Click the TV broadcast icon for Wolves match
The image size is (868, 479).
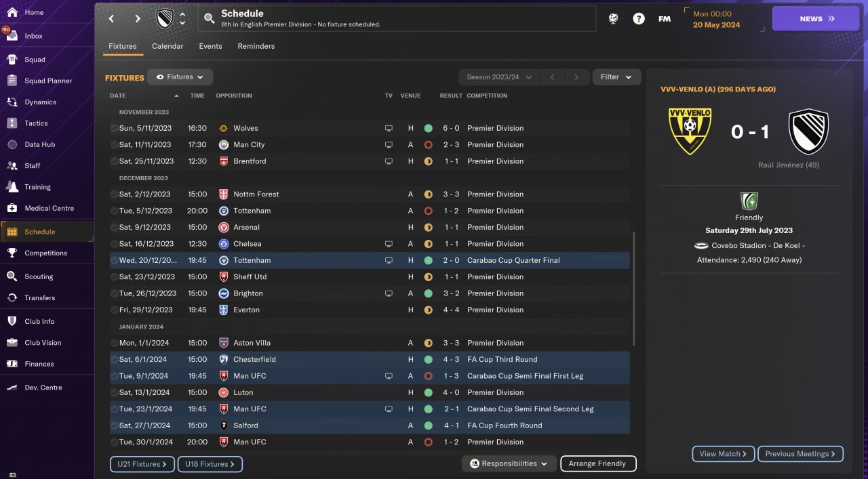point(389,128)
